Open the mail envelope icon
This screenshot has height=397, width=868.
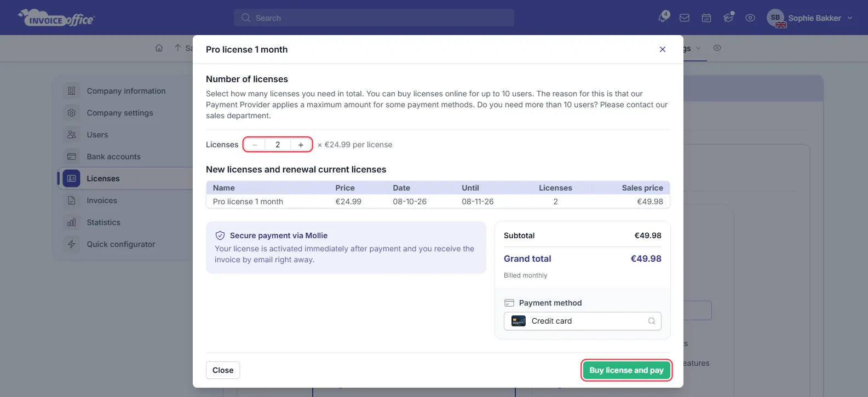[685, 18]
